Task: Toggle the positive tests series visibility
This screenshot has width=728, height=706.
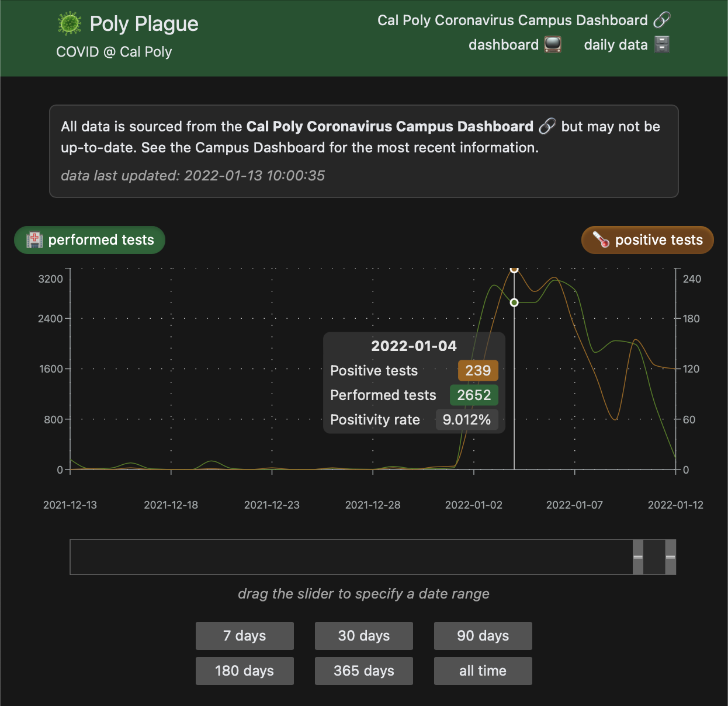Action: 647,239
